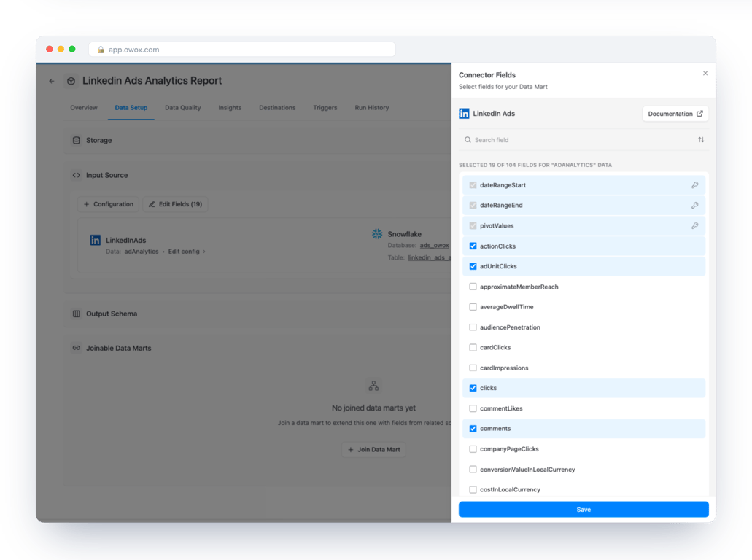The image size is (752, 560).
Task: Click the magnifier icon in Search field
Action: coord(468,140)
